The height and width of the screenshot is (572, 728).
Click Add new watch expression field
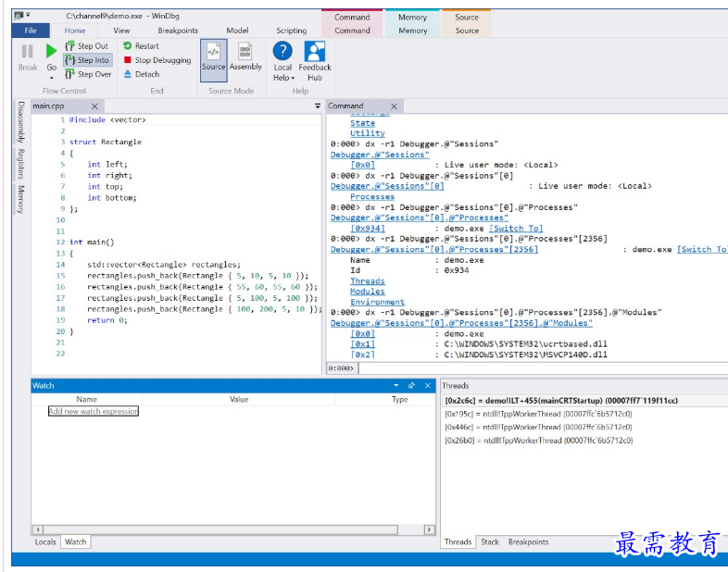coord(94,411)
